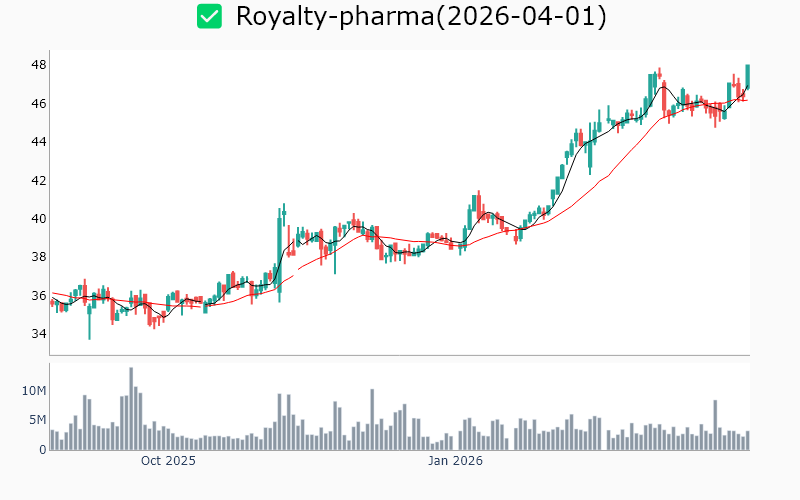Click the 36 price axis label
The image size is (800, 500).
[x=39, y=296]
